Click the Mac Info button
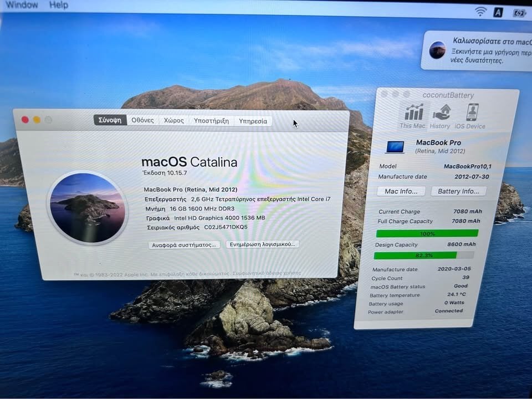 coord(401,191)
